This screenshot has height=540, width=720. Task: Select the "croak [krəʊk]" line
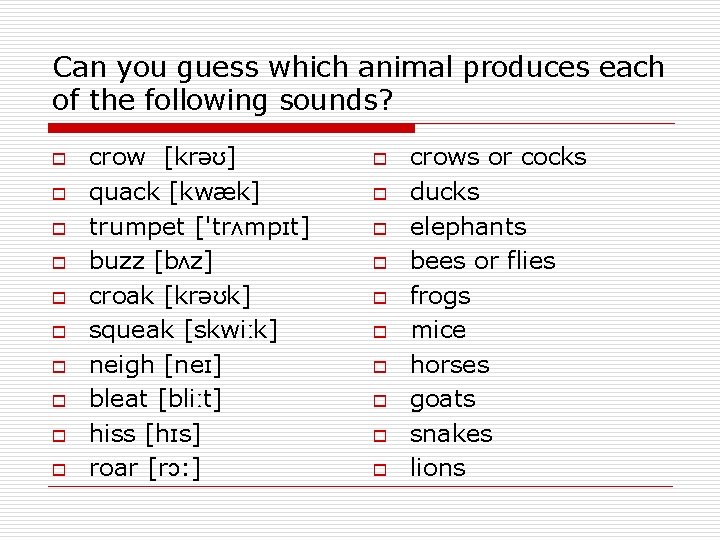(170, 296)
